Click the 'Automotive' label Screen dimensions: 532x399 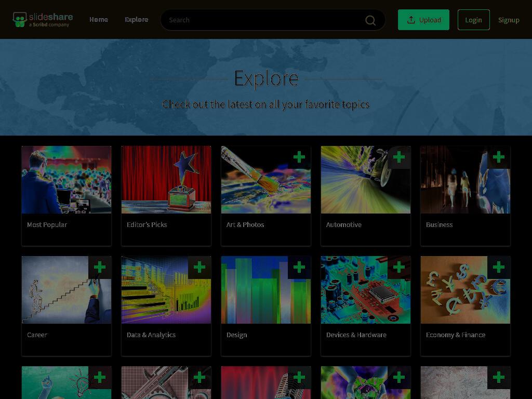click(344, 224)
